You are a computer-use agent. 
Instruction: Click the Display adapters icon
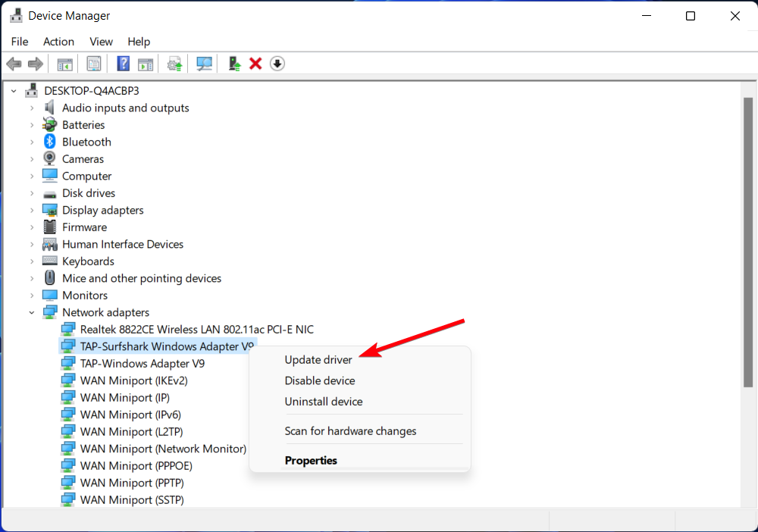50,210
